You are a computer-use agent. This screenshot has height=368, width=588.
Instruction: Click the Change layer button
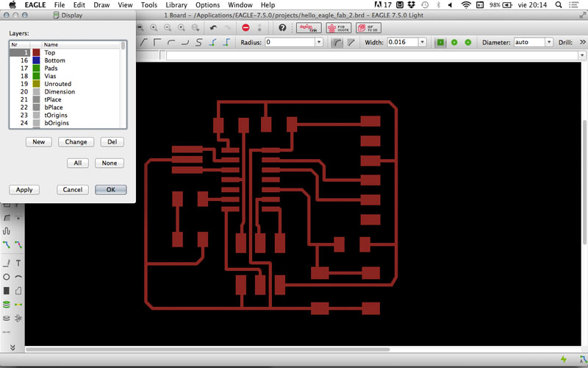point(76,142)
